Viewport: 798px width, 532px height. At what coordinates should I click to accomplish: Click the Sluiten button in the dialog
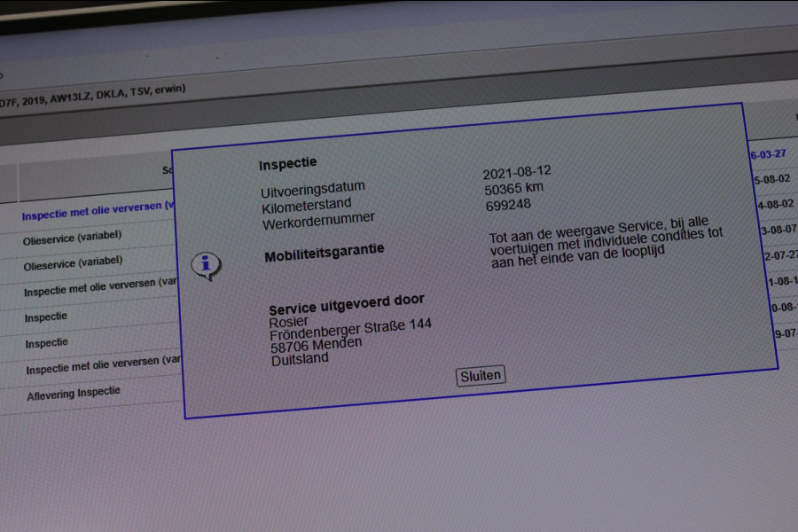click(x=481, y=375)
